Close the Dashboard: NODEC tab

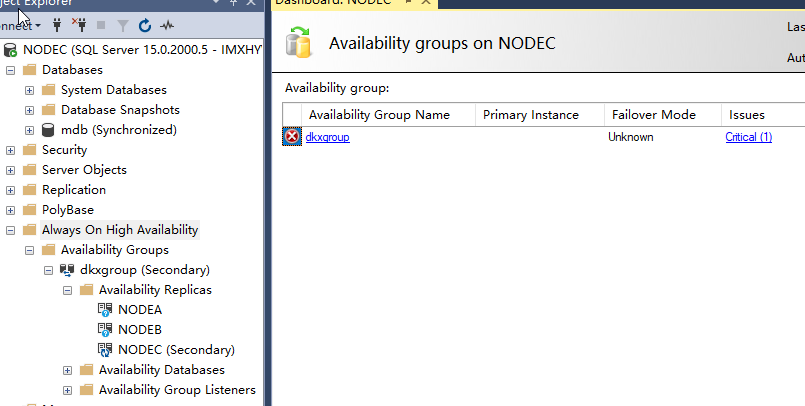click(x=426, y=2)
